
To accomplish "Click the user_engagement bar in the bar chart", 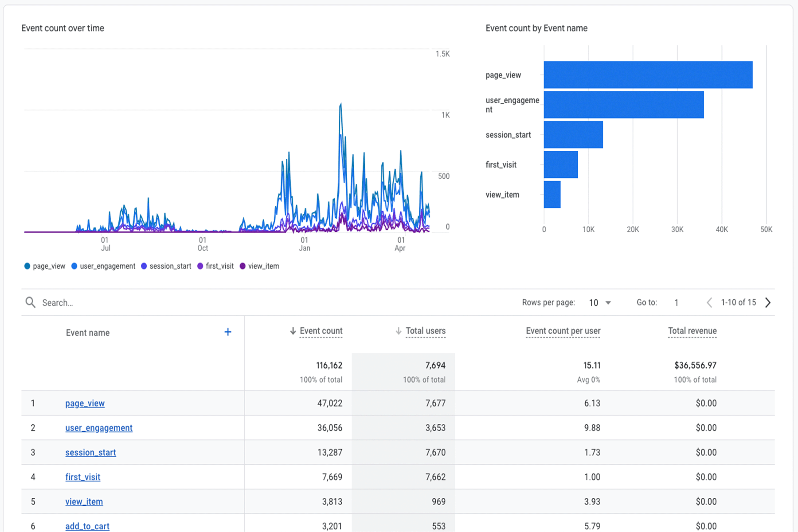I will coord(624,105).
